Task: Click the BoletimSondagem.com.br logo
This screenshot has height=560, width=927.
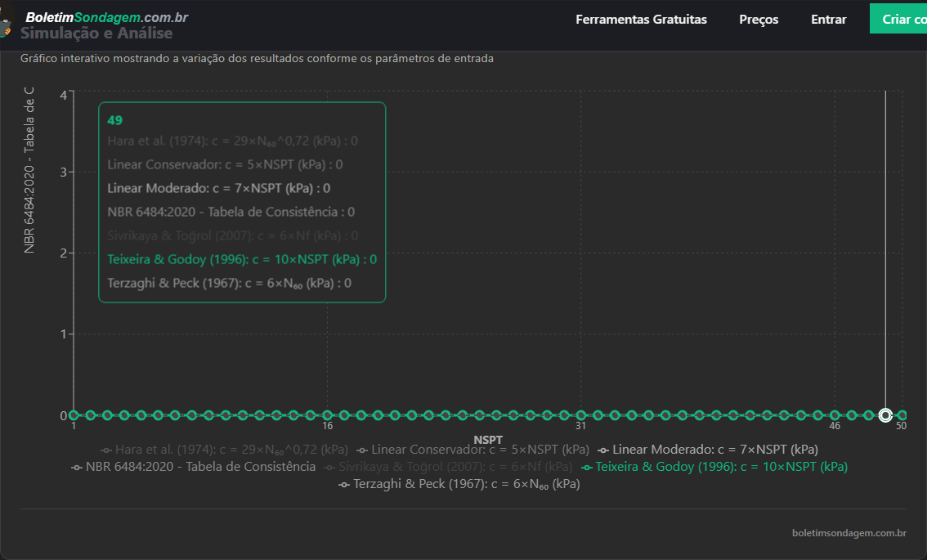Action: click(106, 17)
